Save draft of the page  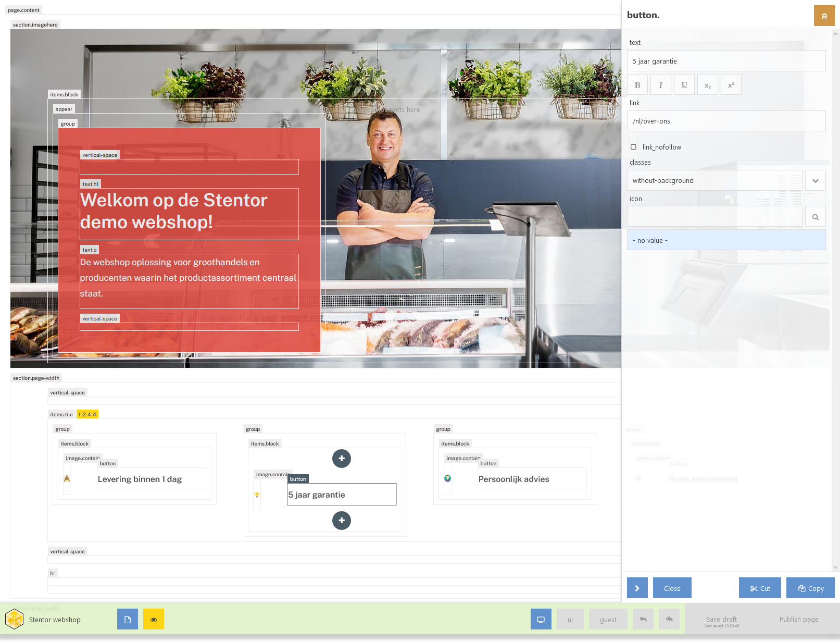pyautogui.click(x=721, y=620)
